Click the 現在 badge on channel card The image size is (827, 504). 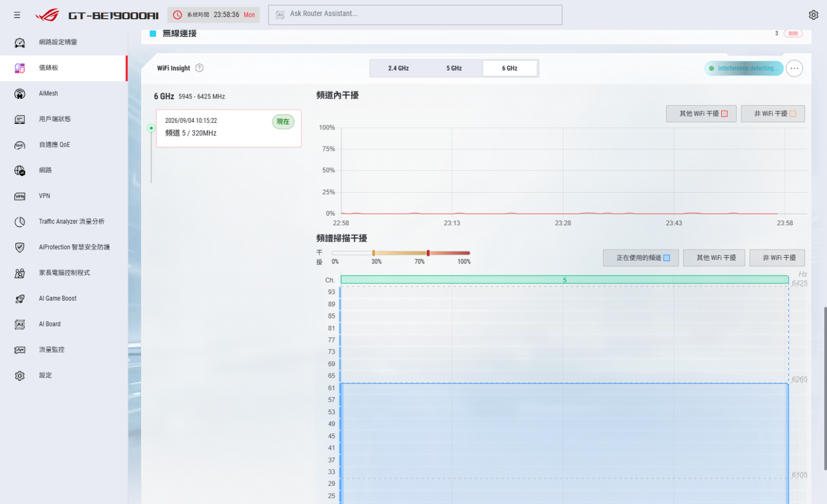[283, 122]
